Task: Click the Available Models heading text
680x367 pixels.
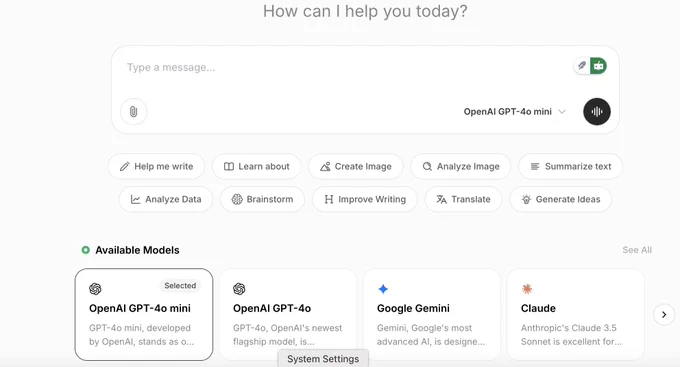Action: click(x=137, y=250)
